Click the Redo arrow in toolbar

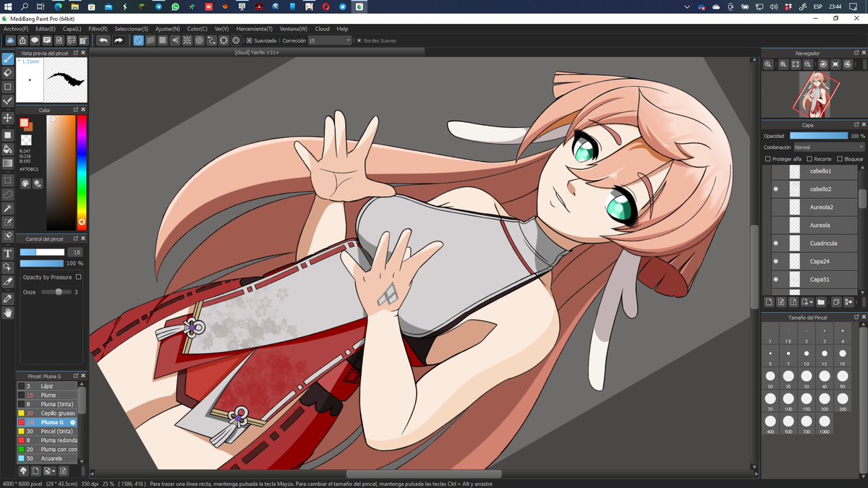click(119, 40)
